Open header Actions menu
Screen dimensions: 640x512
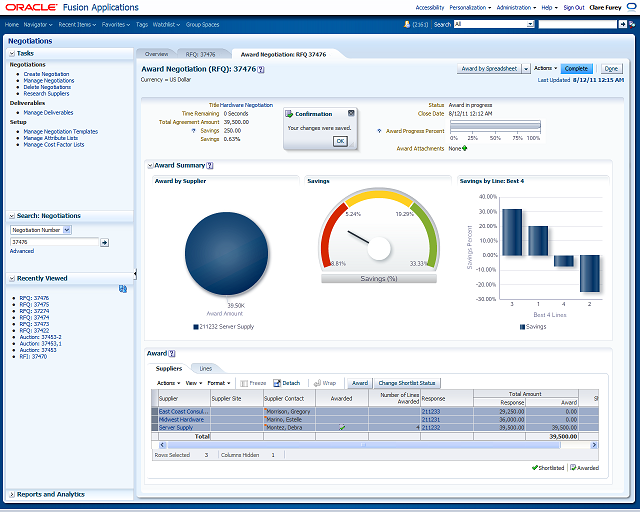pos(545,68)
